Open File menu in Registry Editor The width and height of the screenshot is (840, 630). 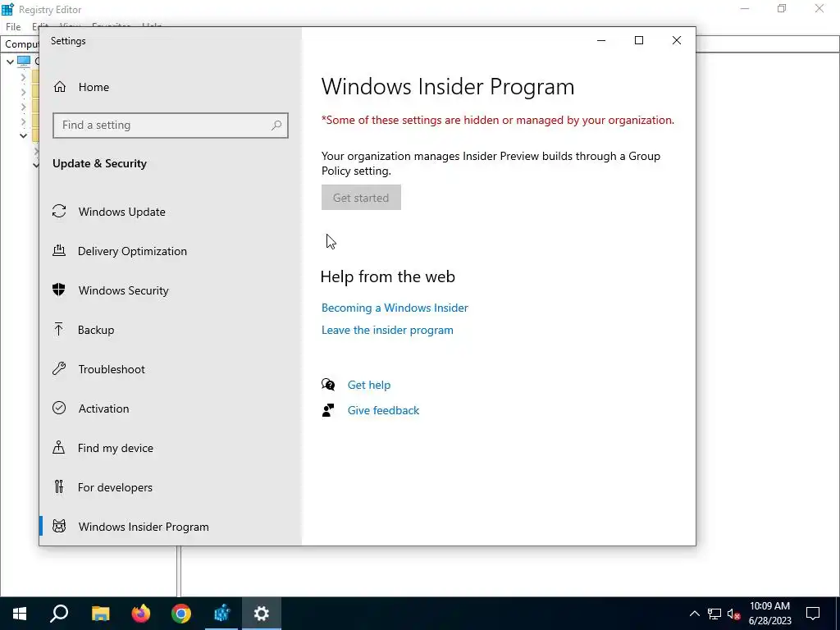coord(13,27)
